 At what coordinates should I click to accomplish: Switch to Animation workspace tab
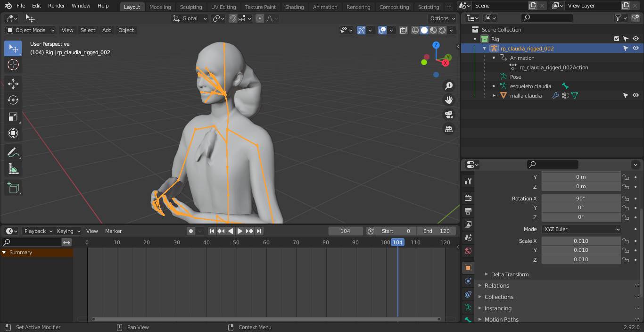325,7
